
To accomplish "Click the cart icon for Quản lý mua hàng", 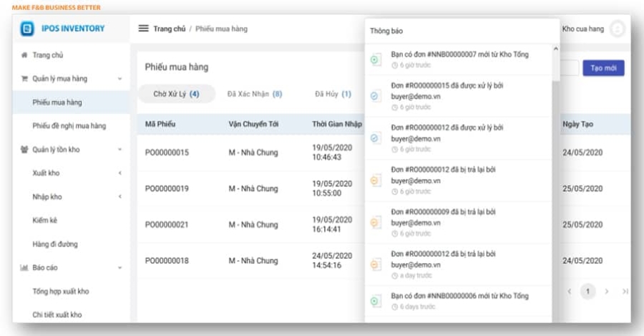I will click(24, 79).
